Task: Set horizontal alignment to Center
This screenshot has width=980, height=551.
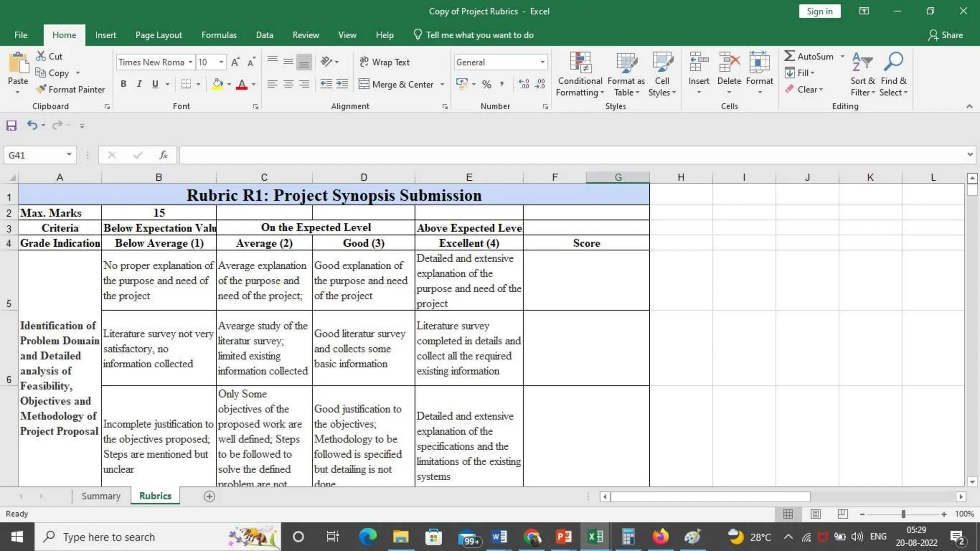Action: [288, 84]
